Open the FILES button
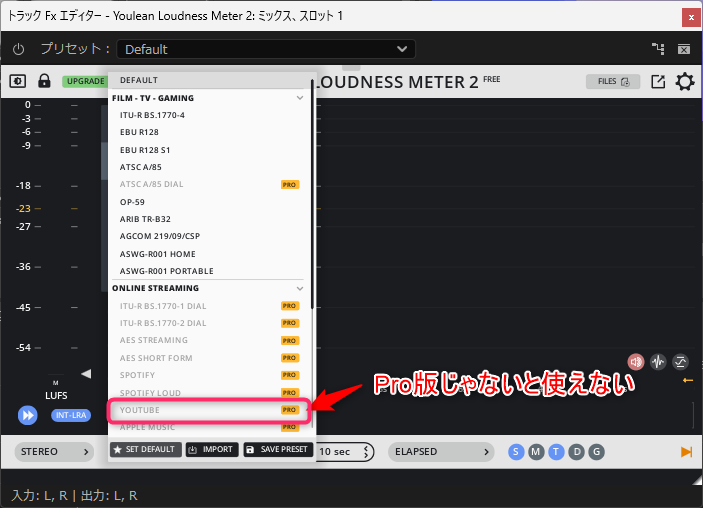 click(613, 82)
